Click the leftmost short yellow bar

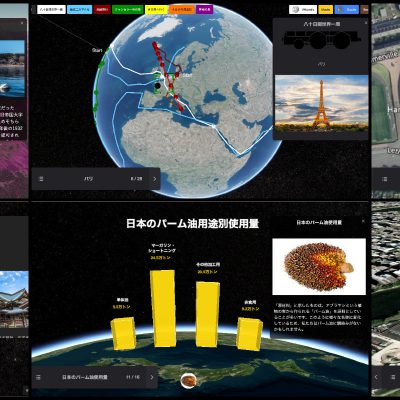pyautogui.click(x=123, y=333)
